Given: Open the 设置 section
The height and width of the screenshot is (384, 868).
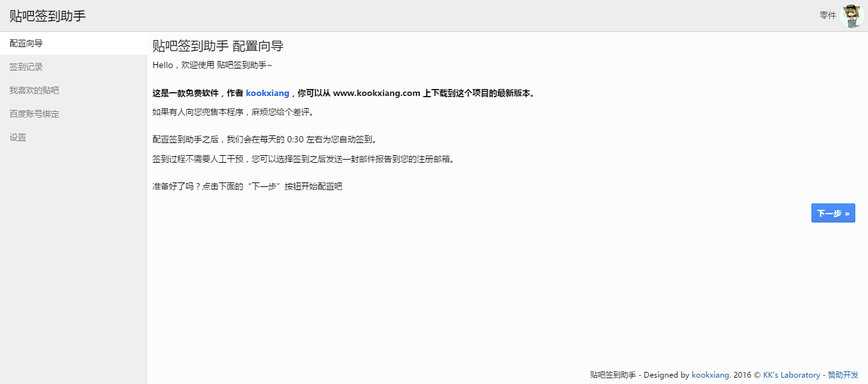Looking at the screenshot, I should [x=18, y=137].
